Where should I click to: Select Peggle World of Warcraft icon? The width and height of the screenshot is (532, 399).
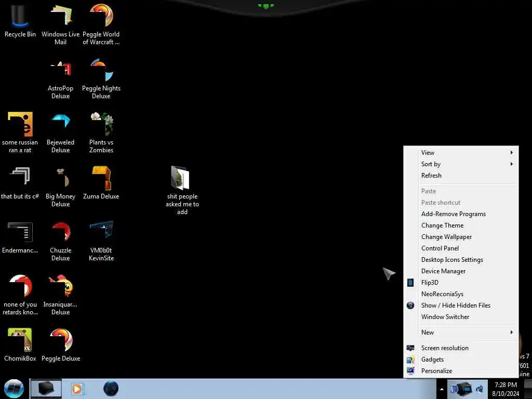coord(101,24)
